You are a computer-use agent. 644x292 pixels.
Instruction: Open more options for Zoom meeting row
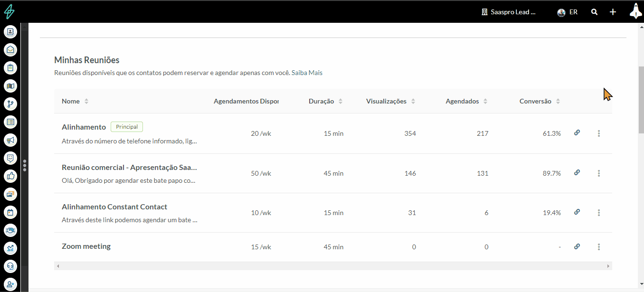click(599, 247)
